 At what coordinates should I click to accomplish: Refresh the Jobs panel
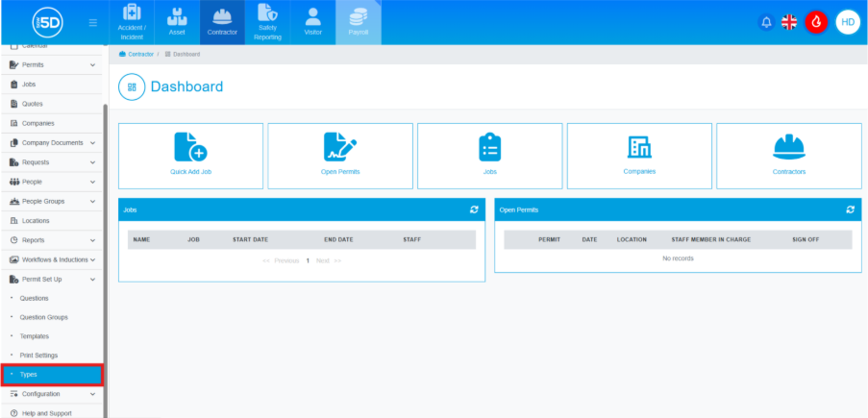point(473,209)
